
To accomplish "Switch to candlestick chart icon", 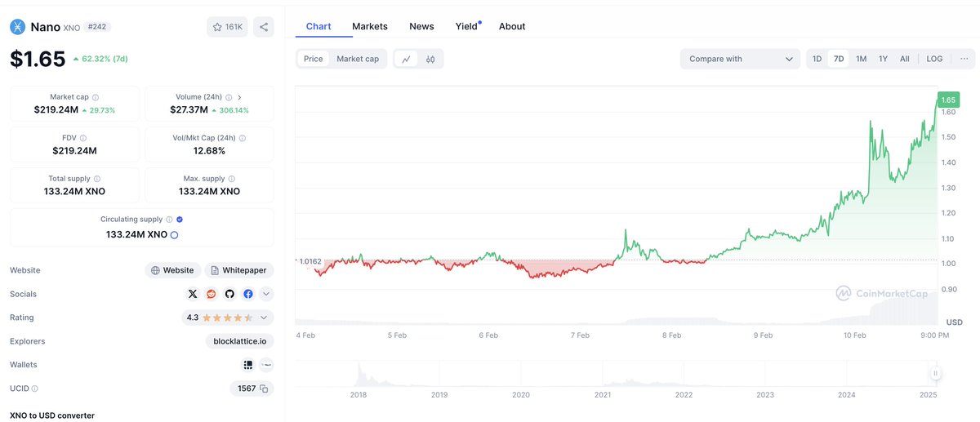I will [430, 59].
